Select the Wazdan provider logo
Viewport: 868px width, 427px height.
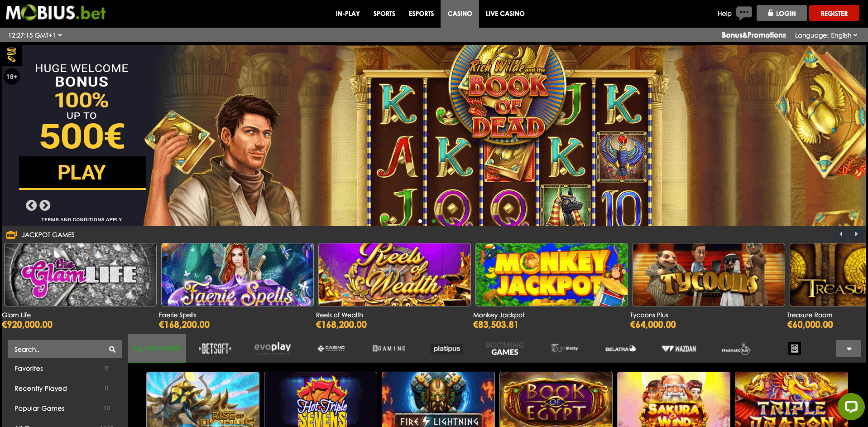679,349
